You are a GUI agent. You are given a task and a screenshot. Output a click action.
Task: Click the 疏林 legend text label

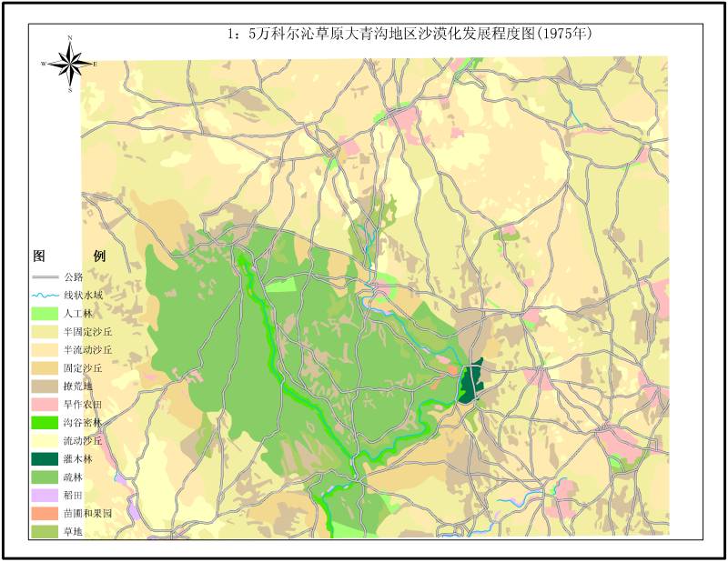pyautogui.click(x=73, y=477)
